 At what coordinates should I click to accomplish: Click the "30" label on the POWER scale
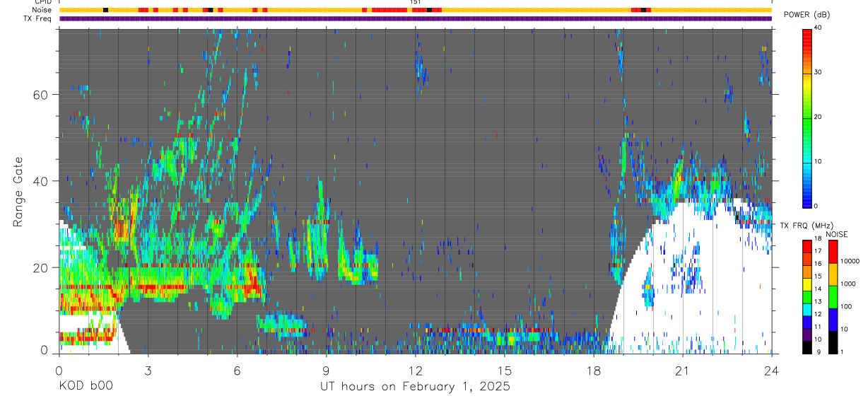[x=818, y=72]
